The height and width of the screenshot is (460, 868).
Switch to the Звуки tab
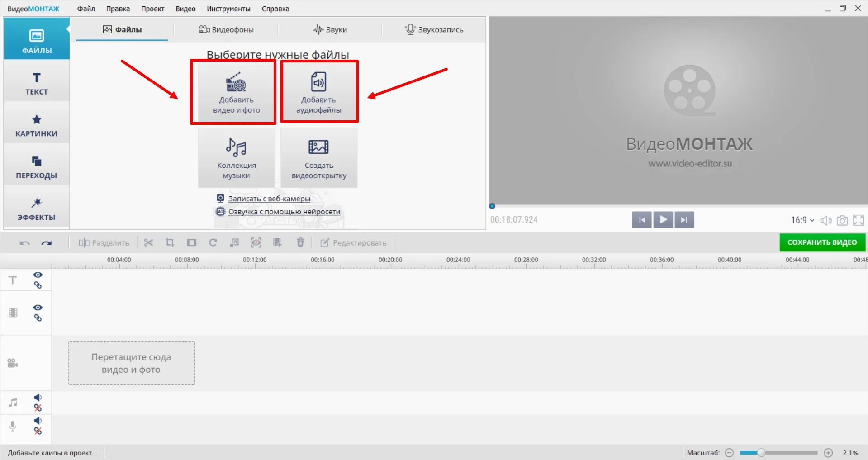[330, 29]
